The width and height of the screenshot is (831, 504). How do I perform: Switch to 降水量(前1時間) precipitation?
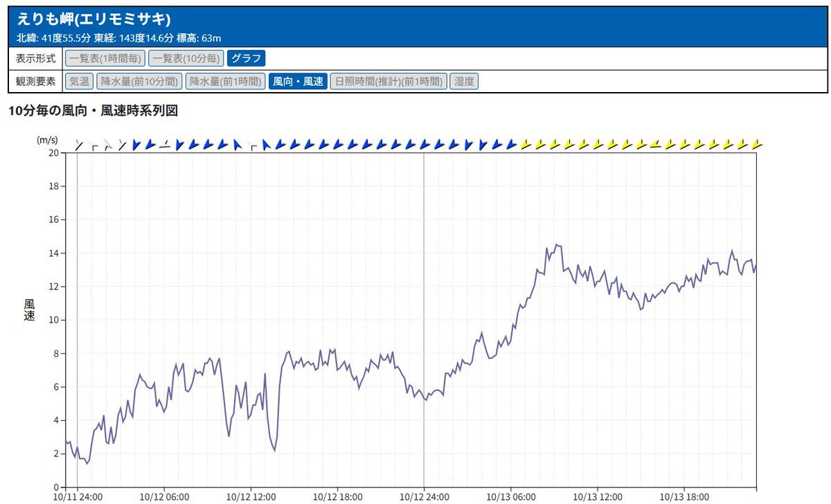225,82
